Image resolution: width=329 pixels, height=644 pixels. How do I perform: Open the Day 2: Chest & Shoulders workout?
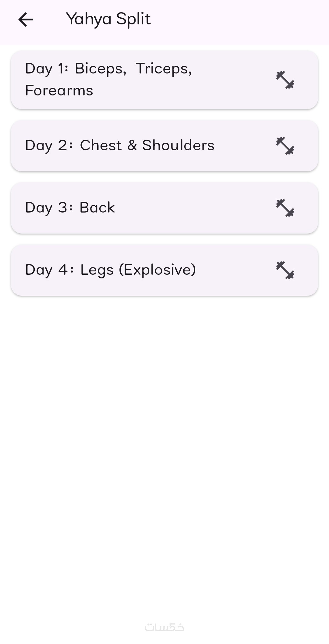164,146
